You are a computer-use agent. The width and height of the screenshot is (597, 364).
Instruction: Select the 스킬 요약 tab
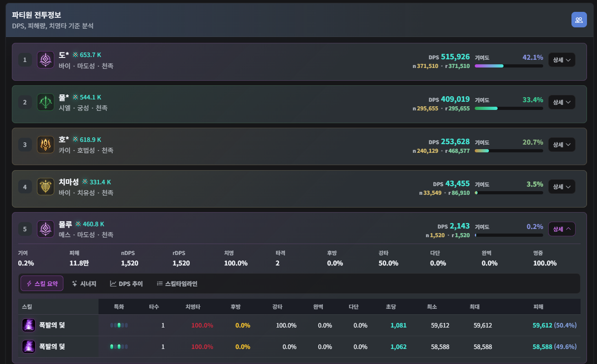42,284
